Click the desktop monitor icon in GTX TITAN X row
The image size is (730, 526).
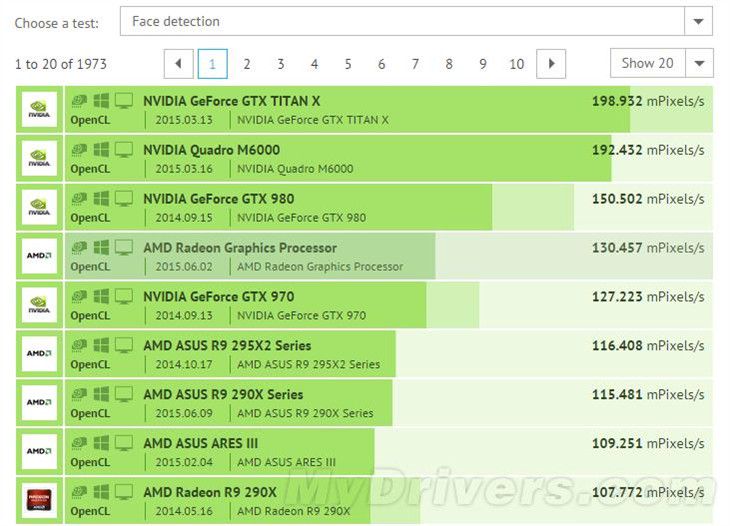124,101
